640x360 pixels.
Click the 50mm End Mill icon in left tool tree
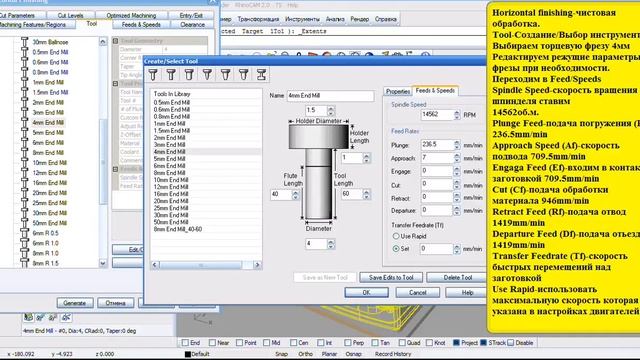pyautogui.click(x=24, y=223)
